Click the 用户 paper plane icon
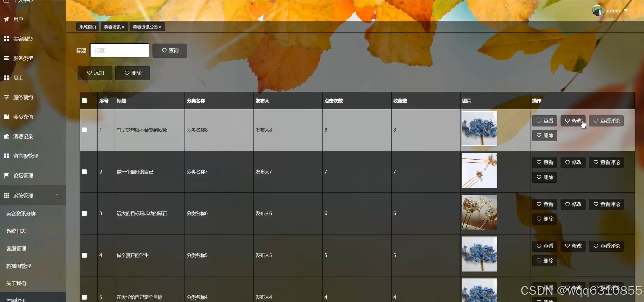 [6, 19]
